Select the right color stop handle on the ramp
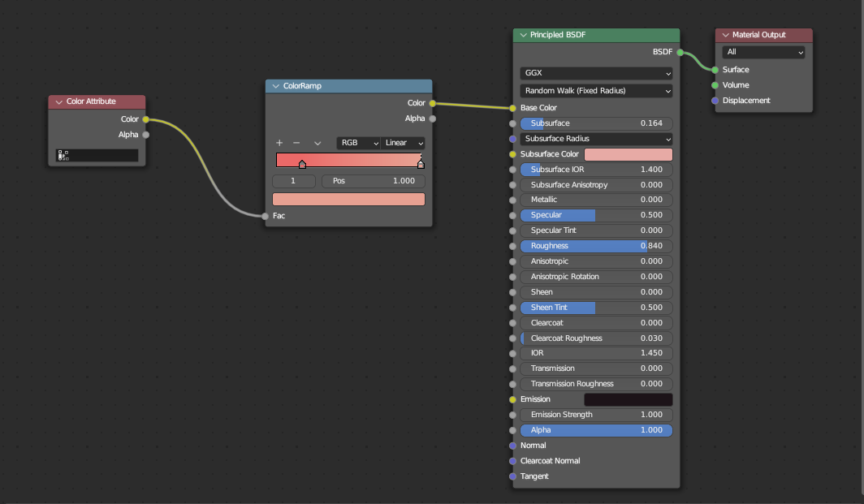Viewport: 864px width, 504px height. click(421, 164)
